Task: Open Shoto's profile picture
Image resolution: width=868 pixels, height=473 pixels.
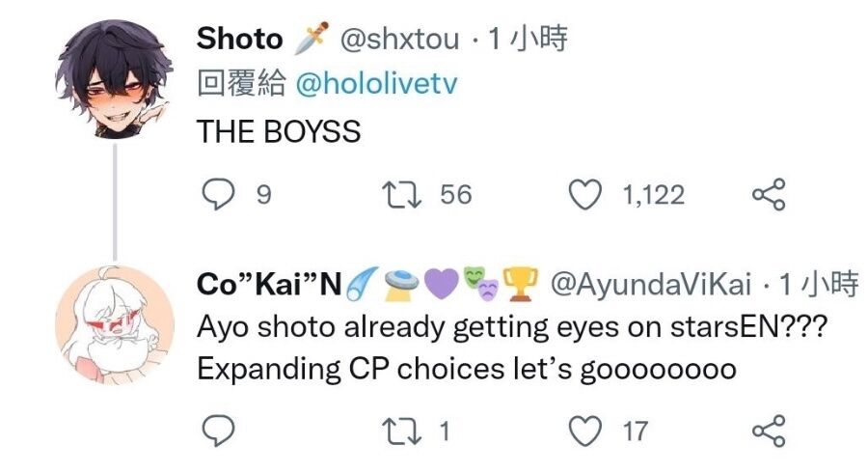Action: [114, 79]
